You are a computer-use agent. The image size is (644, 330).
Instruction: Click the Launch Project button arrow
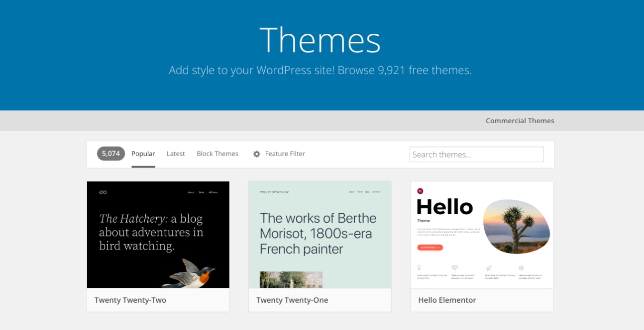[438, 247]
